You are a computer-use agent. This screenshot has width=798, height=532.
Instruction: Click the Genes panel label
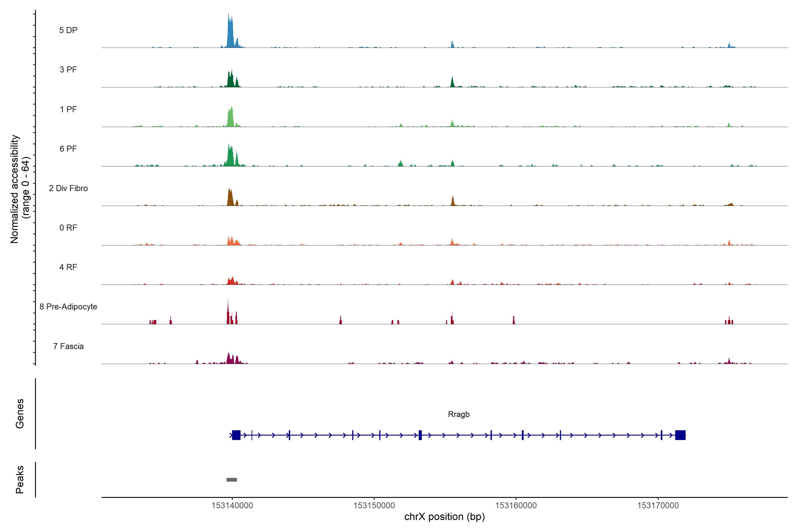point(20,413)
